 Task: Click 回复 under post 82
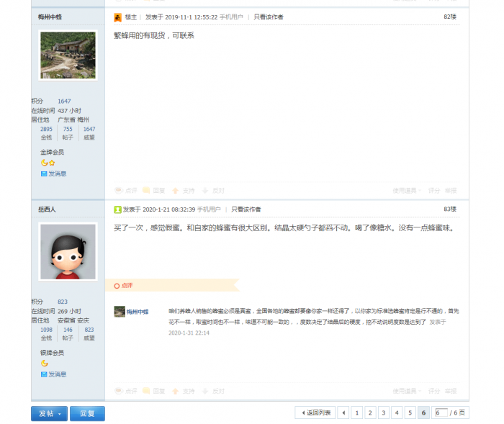click(154, 191)
